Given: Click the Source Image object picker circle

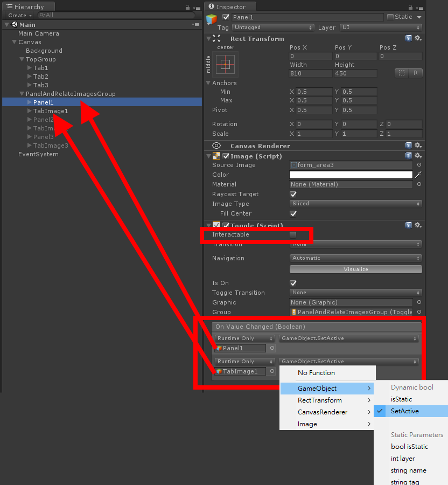Looking at the screenshot, I should click(419, 165).
